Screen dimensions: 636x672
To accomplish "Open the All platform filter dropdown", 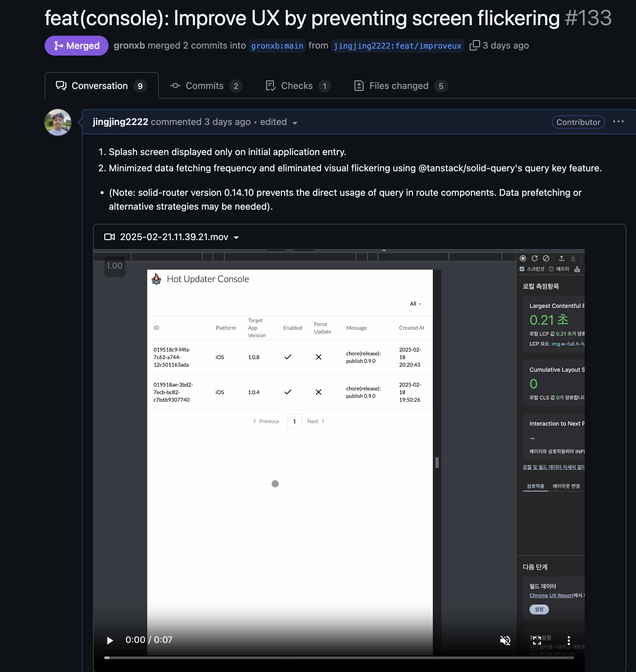I will (x=416, y=304).
